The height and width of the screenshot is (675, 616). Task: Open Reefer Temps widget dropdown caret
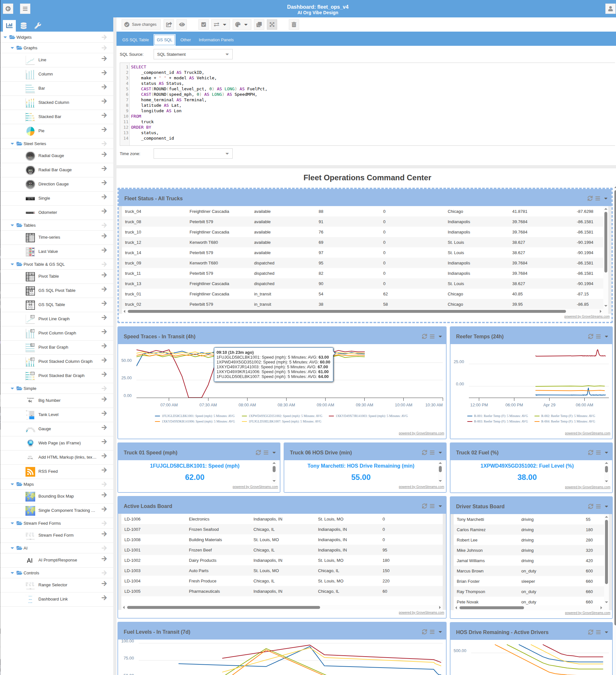(x=606, y=336)
